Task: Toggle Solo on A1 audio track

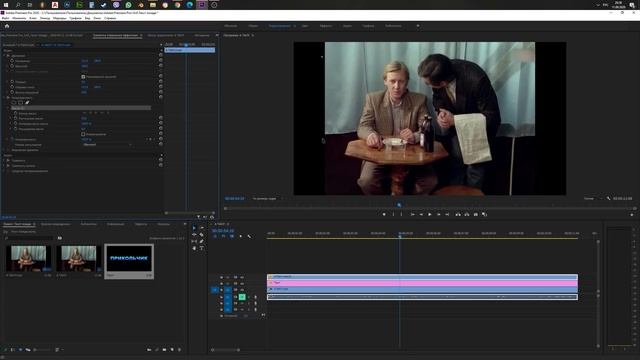Action: (x=249, y=297)
